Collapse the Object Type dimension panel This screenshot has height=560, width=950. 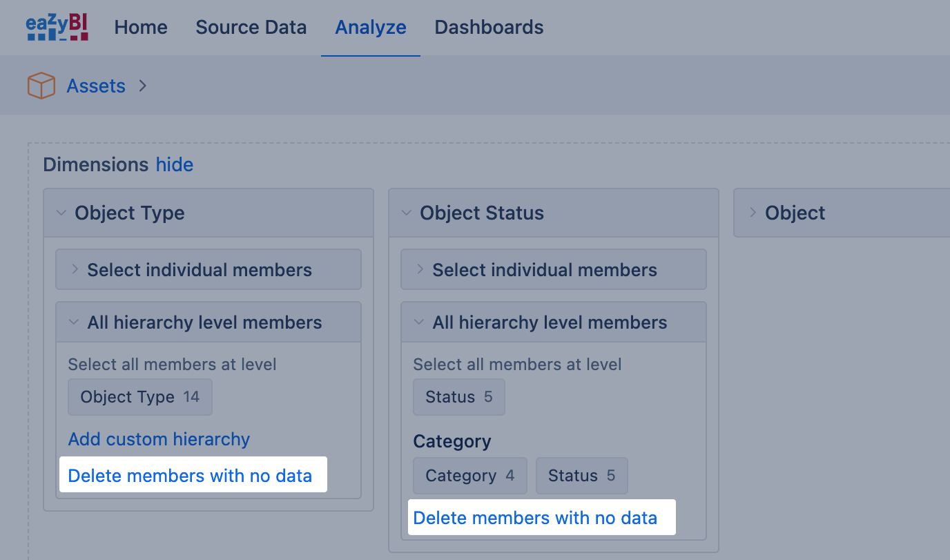click(61, 213)
